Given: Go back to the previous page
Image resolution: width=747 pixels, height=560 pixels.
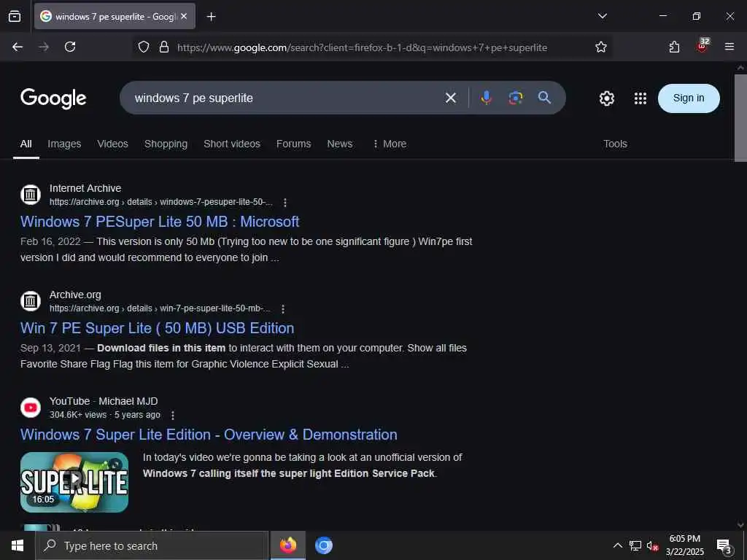Looking at the screenshot, I should point(18,47).
